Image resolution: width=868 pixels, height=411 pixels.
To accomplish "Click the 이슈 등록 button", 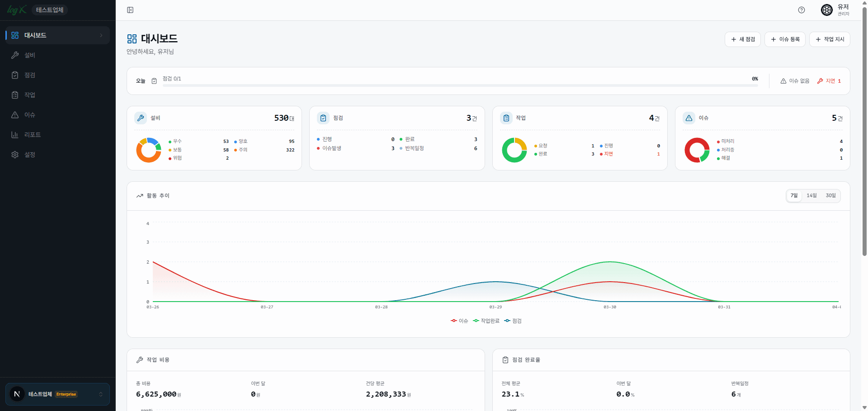I will [785, 39].
